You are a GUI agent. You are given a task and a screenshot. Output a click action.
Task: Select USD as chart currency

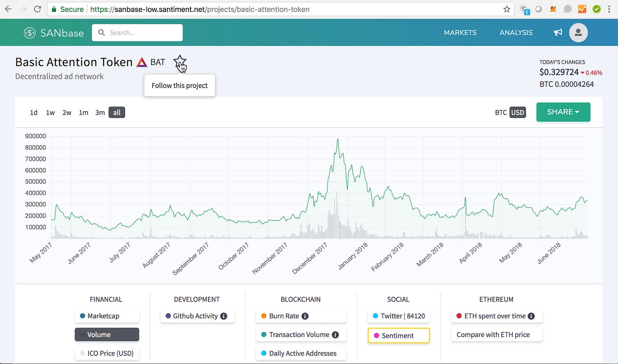pyautogui.click(x=518, y=112)
